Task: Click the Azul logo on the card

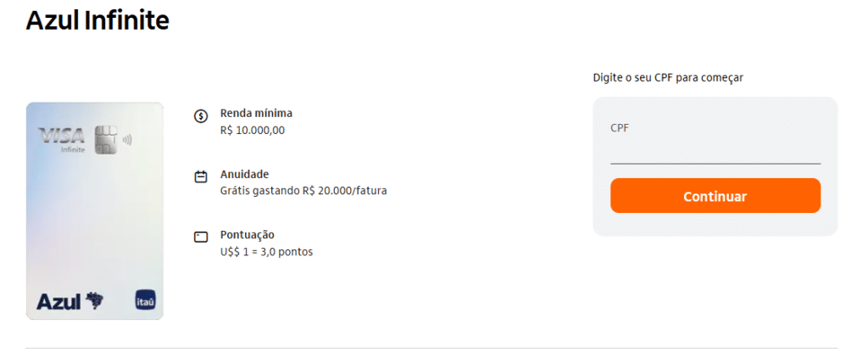Action: 70,301
